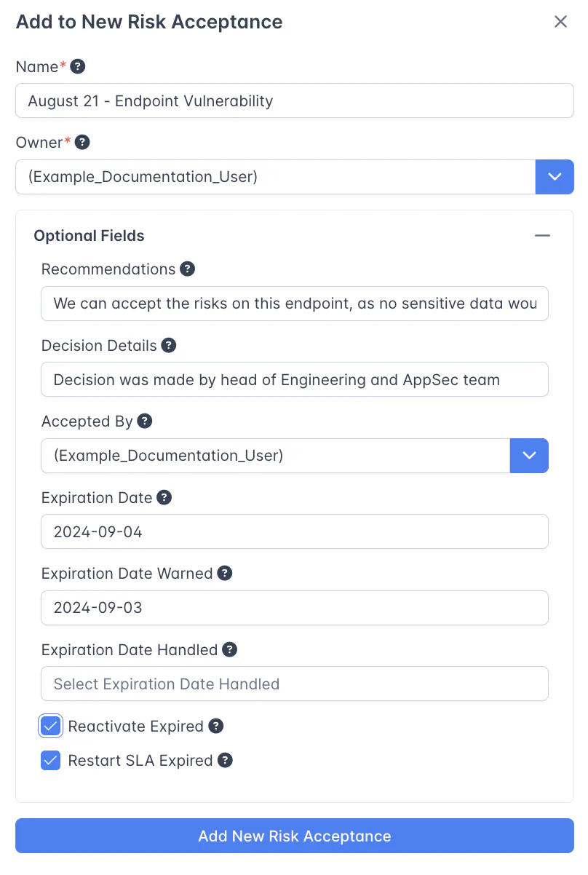Click the Accepted By help icon
This screenshot has width=588, height=875.
145,421
